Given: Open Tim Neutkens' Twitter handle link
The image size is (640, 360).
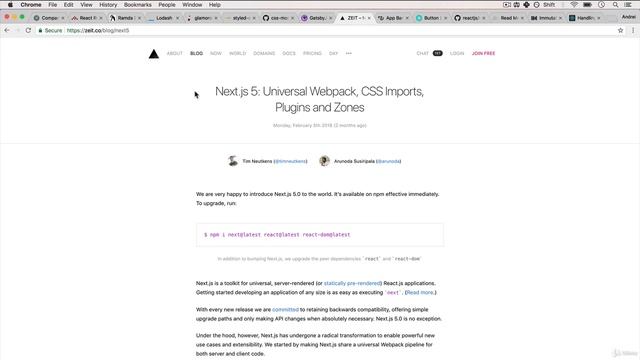Looking at the screenshot, I should point(290,161).
